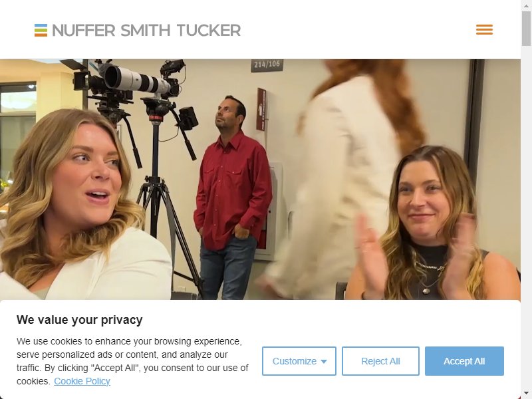Image resolution: width=532 pixels, height=399 pixels.
Task: Click the Customize cookie preferences button
Action: (x=299, y=361)
